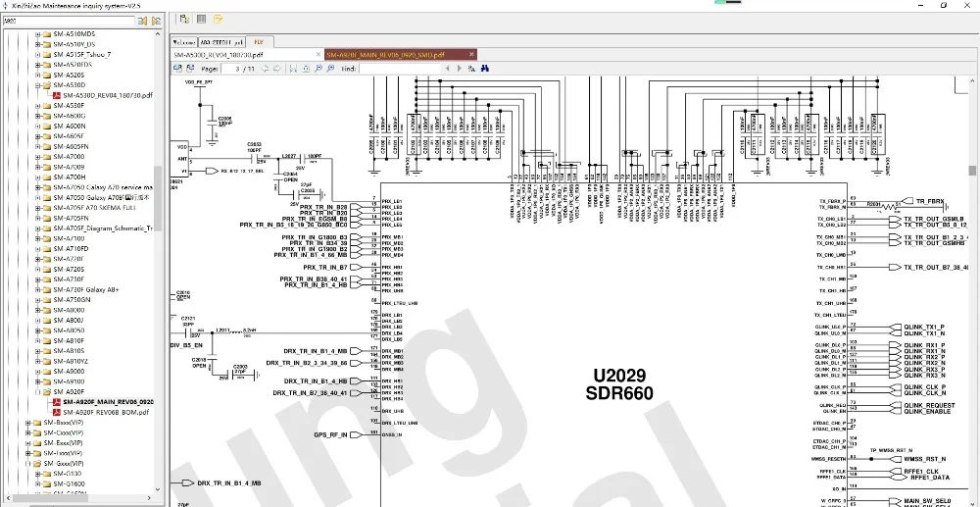Click the fit page icon in PDF toolbar

click(305, 68)
